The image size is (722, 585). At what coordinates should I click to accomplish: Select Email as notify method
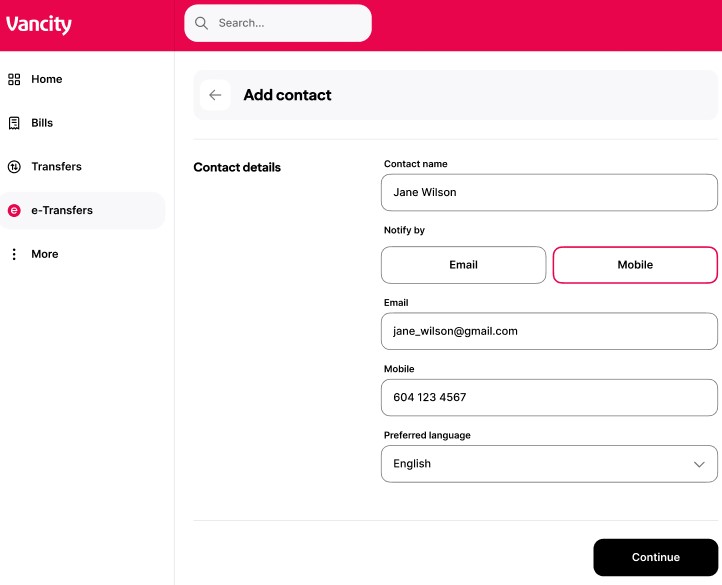[463, 265]
